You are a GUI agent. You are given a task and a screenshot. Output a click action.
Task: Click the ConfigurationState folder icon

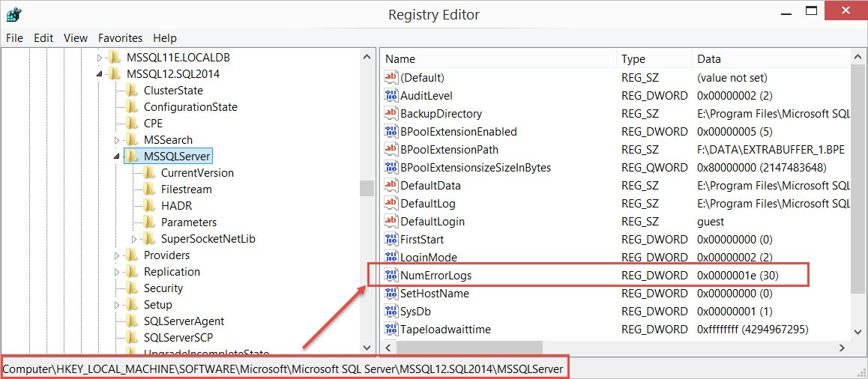coord(131,107)
